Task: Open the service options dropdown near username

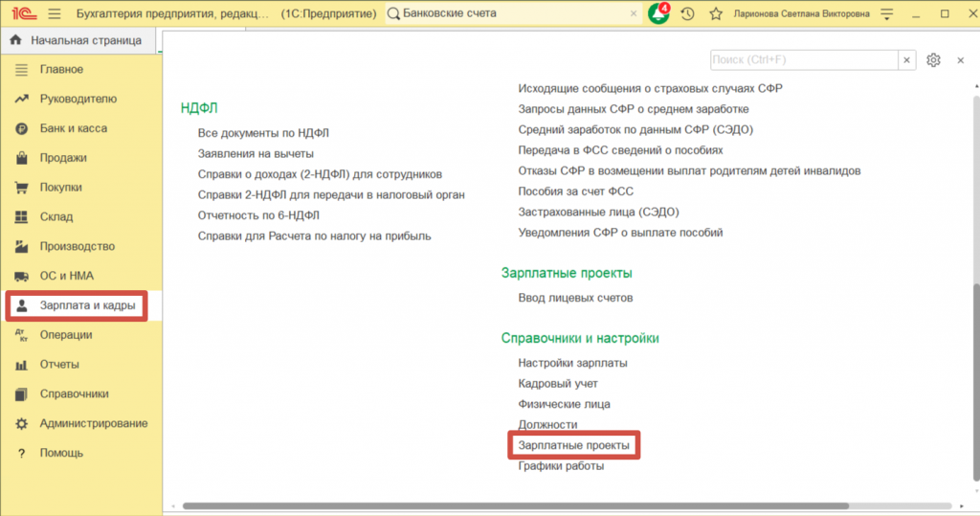Action: pyautogui.click(x=887, y=13)
